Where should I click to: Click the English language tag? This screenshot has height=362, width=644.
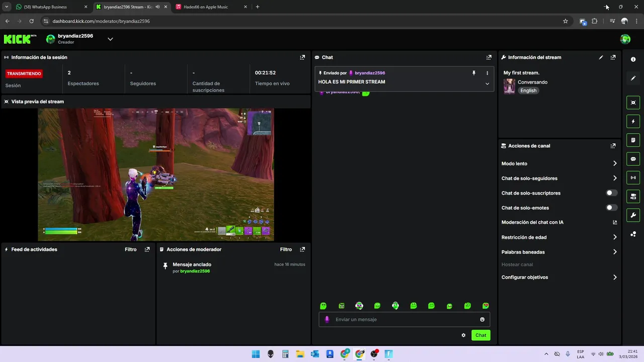[x=528, y=90]
